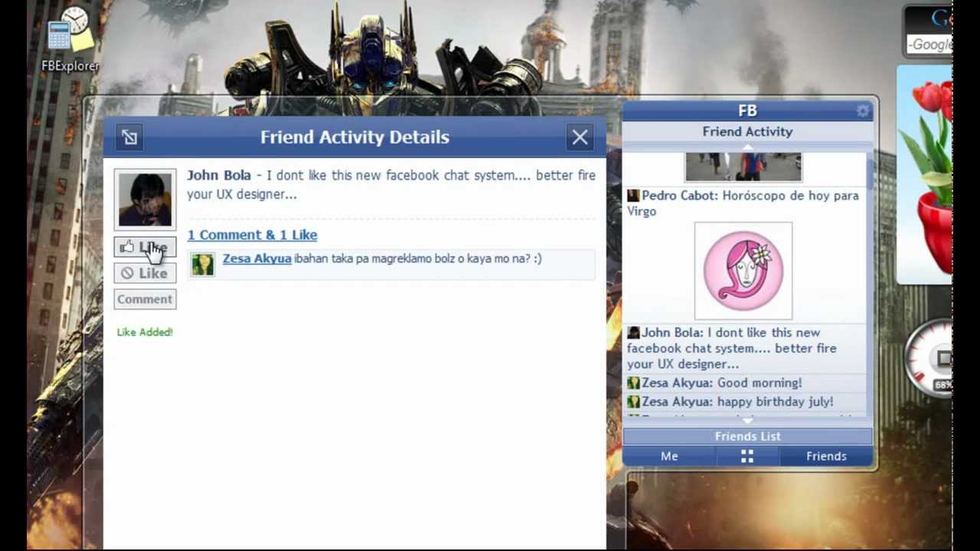Open the Friends List section bar

[x=747, y=436]
